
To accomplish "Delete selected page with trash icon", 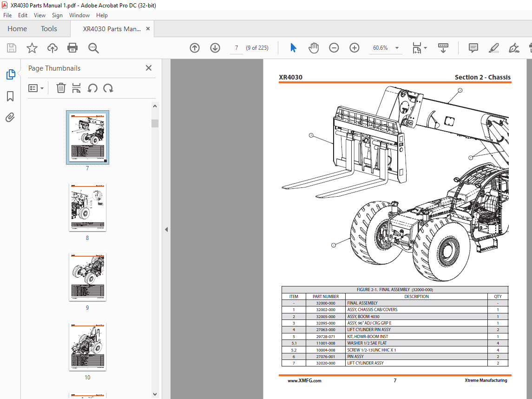I will tap(61, 88).
